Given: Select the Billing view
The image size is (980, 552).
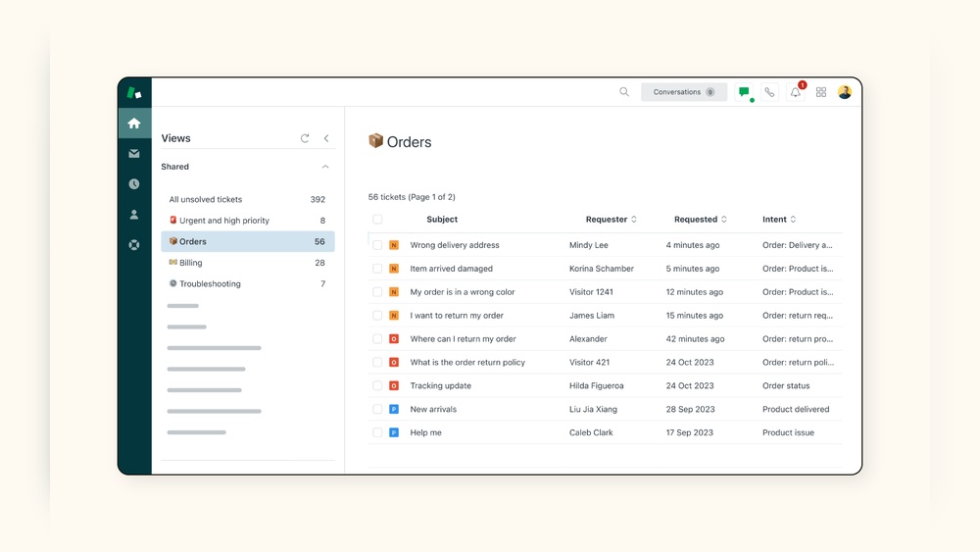Looking at the screenshot, I should [x=248, y=263].
